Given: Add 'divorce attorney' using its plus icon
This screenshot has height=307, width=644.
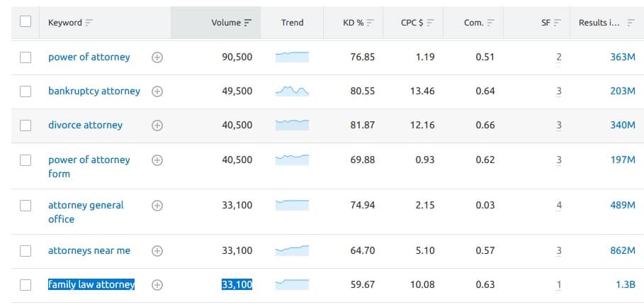Looking at the screenshot, I should click(x=157, y=125).
